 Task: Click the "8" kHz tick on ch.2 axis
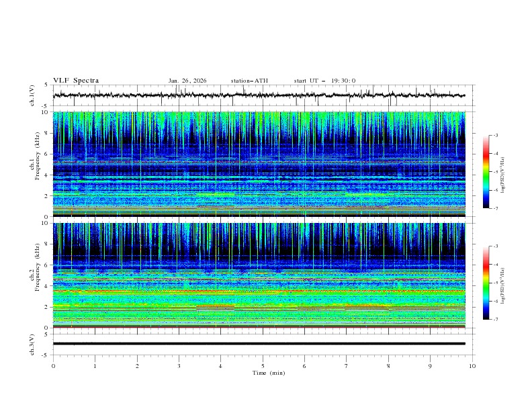[48, 244]
